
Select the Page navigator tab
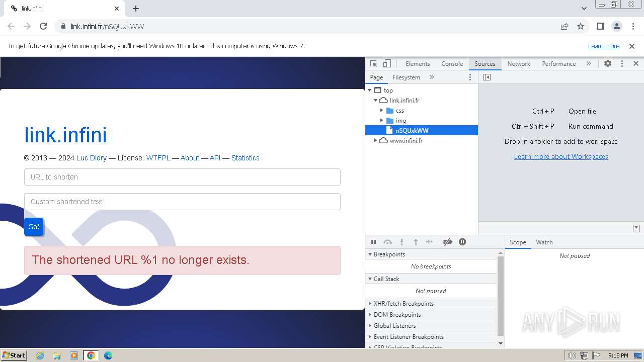[x=376, y=77]
